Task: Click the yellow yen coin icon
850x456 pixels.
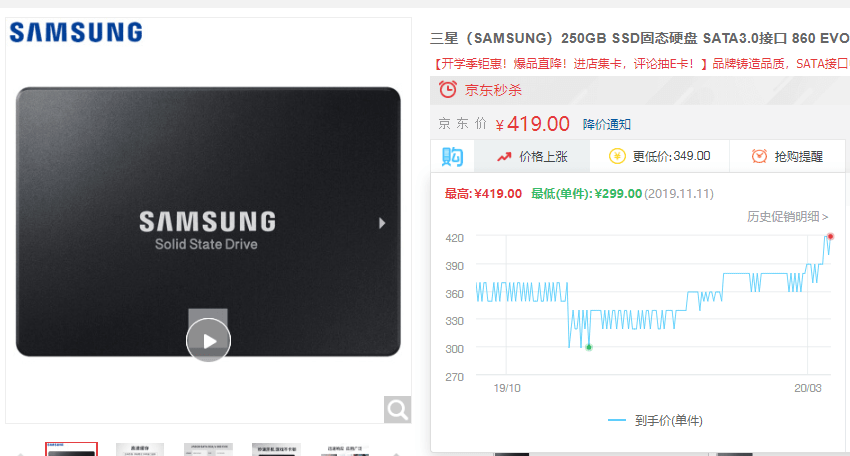Action: [617, 156]
